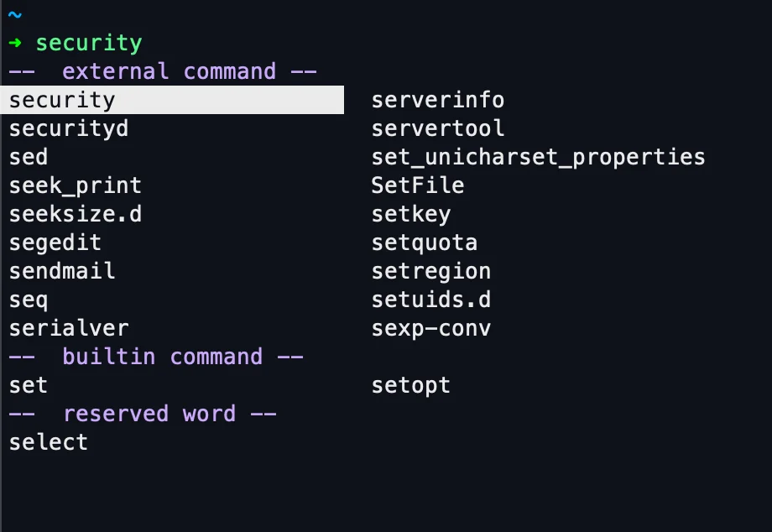Choose the sexp-conv command
Screen dimensions: 772x532
pyautogui.click(x=431, y=329)
